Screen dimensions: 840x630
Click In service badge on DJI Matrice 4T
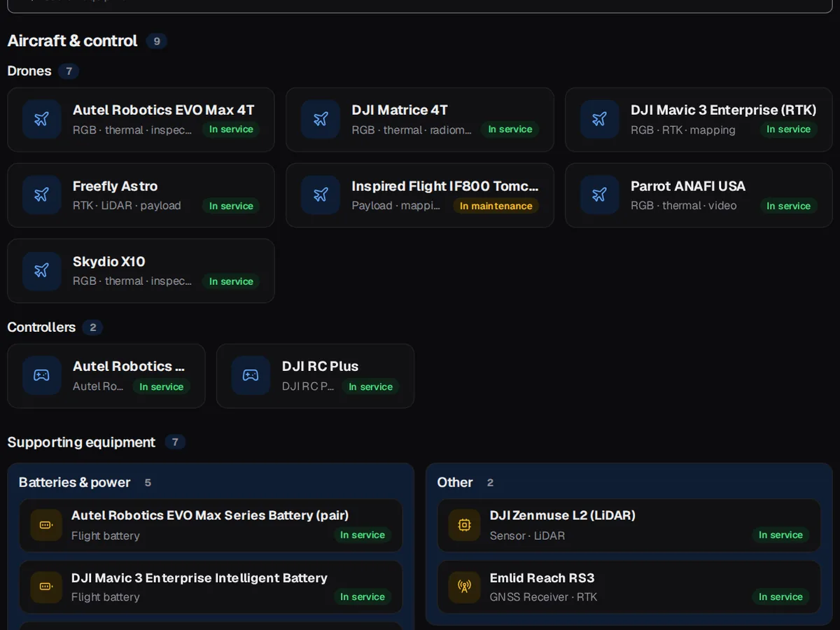(x=510, y=129)
